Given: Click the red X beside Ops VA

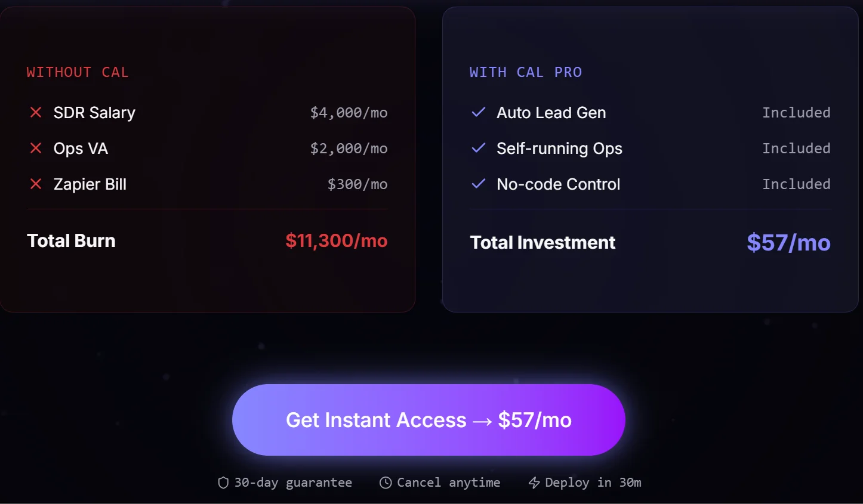Looking at the screenshot, I should [x=36, y=148].
